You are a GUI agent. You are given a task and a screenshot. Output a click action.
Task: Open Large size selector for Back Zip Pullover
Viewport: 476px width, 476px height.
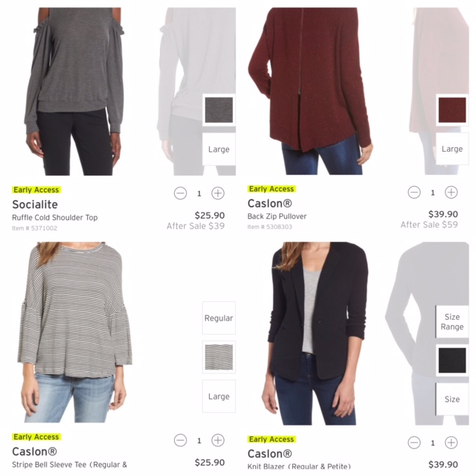point(452,149)
